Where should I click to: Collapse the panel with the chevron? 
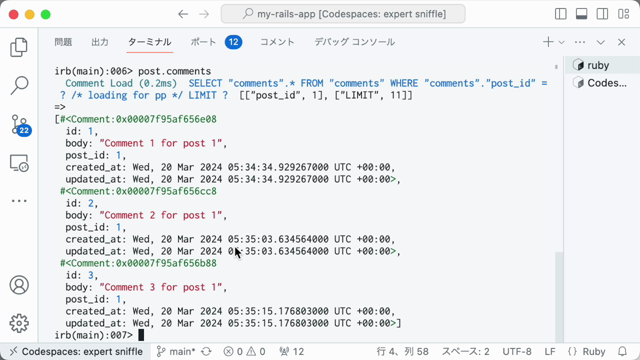[600, 42]
